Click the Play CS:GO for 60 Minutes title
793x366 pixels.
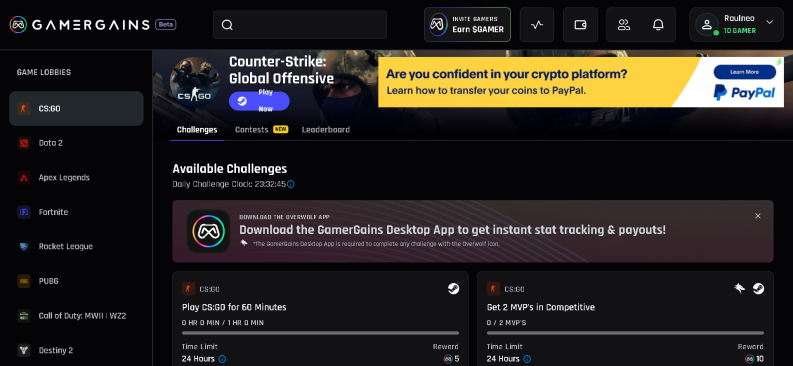click(234, 307)
